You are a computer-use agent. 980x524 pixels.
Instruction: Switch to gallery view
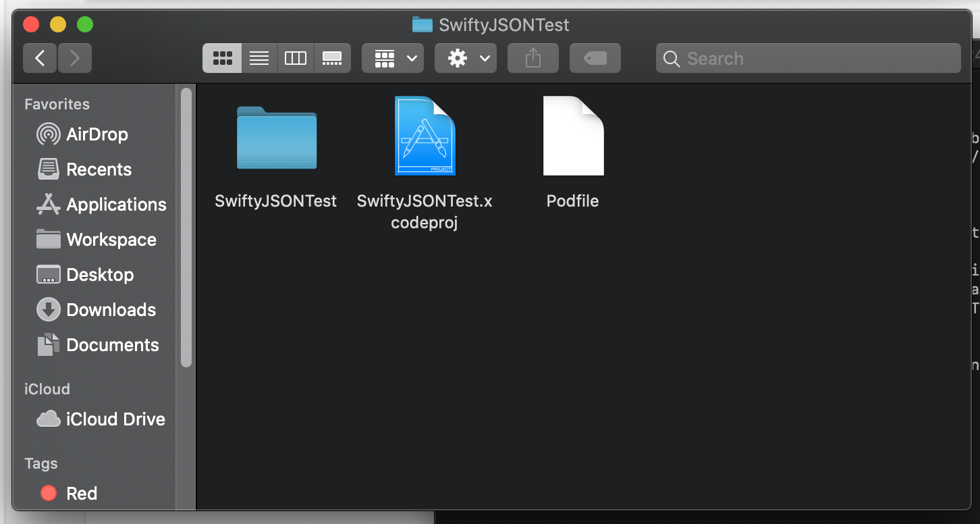(x=332, y=59)
